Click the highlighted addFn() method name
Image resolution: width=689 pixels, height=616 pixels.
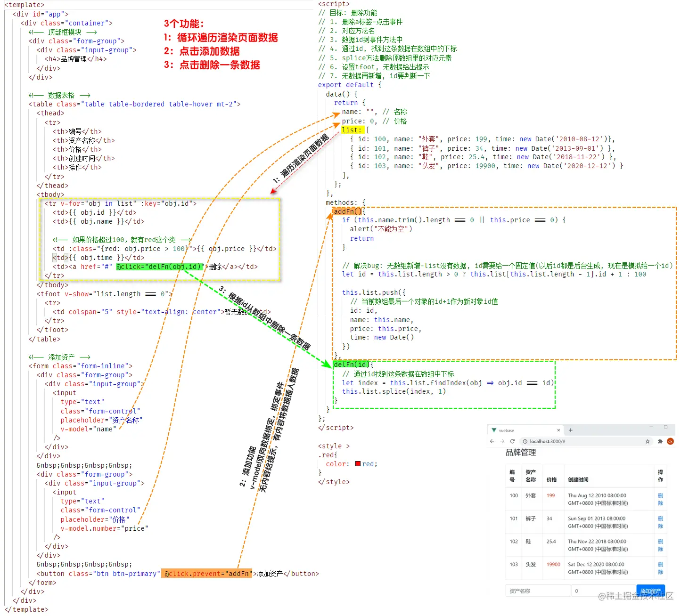[x=347, y=211]
